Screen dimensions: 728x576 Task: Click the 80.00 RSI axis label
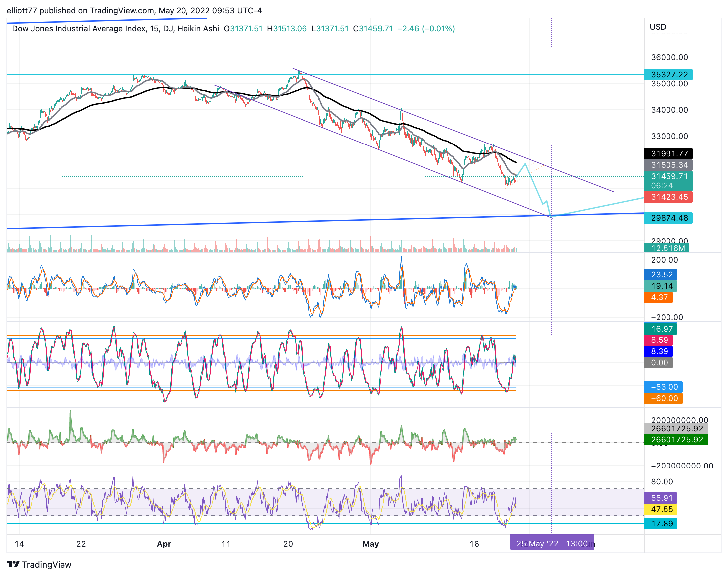662,482
